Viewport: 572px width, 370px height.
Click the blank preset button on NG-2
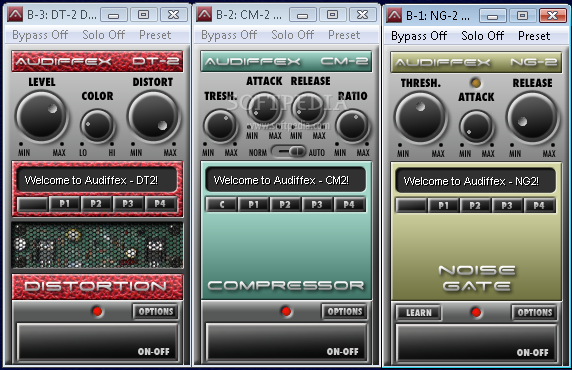click(x=411, y=205)
